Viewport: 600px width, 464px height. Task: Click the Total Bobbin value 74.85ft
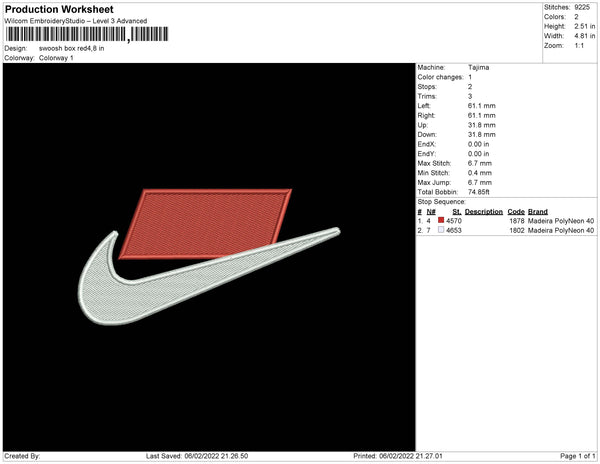coord(478,192)
